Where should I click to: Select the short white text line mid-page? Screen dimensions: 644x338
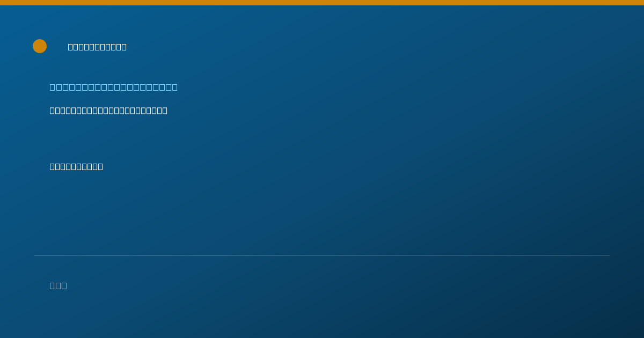(x=76, y=166)
